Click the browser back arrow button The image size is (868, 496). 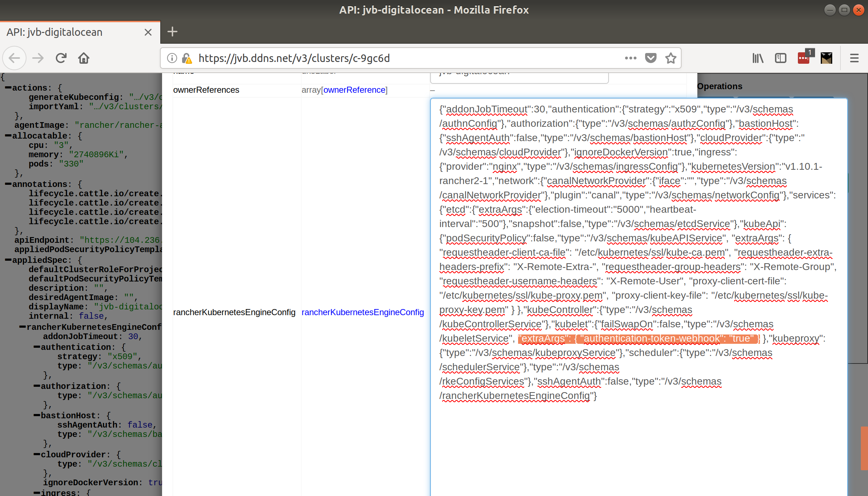click(14, 58)
